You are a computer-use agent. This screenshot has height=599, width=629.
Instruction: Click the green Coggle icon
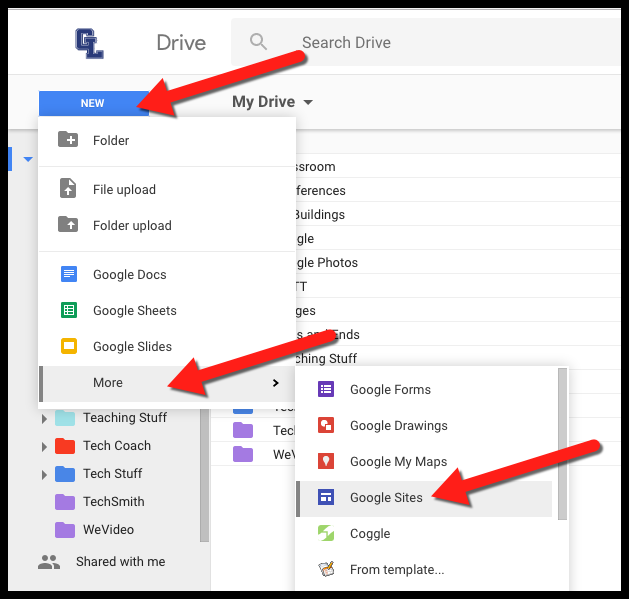tap(326, 533)
